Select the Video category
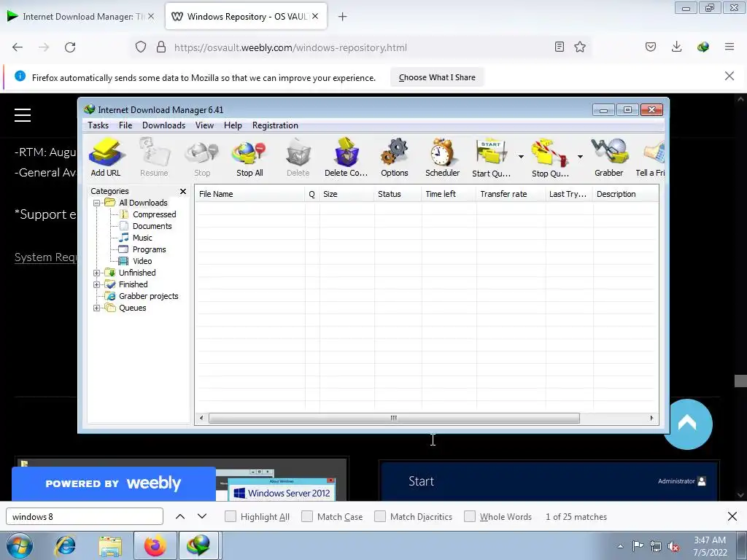The height and width of the screenshot is (560, 747). point(142,261)
